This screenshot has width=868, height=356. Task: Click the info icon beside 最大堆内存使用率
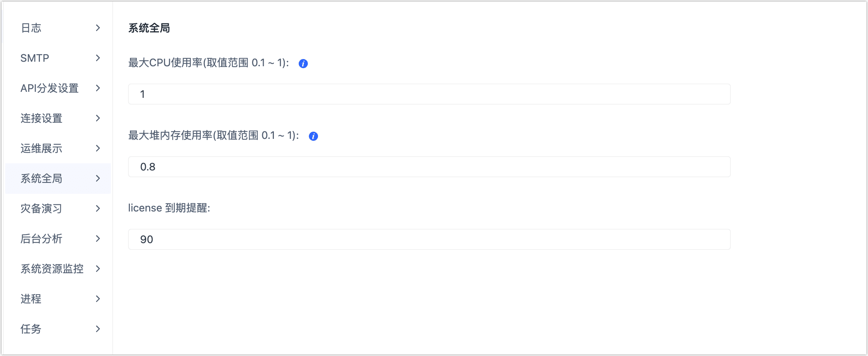313,136
